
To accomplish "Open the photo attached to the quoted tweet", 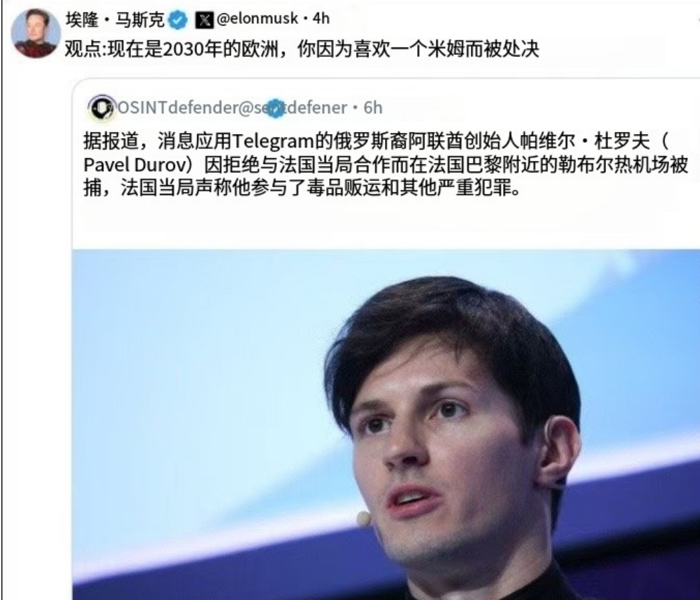I will 386,424.
